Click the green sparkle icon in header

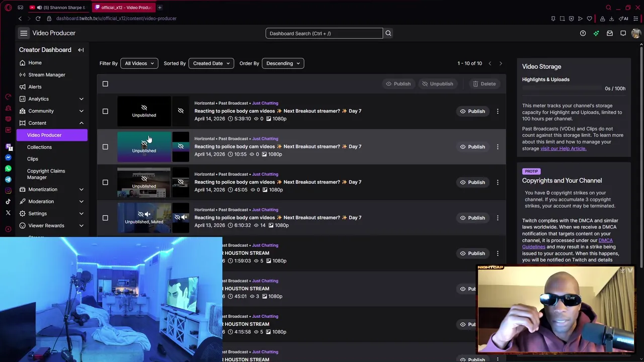[596, 33]
